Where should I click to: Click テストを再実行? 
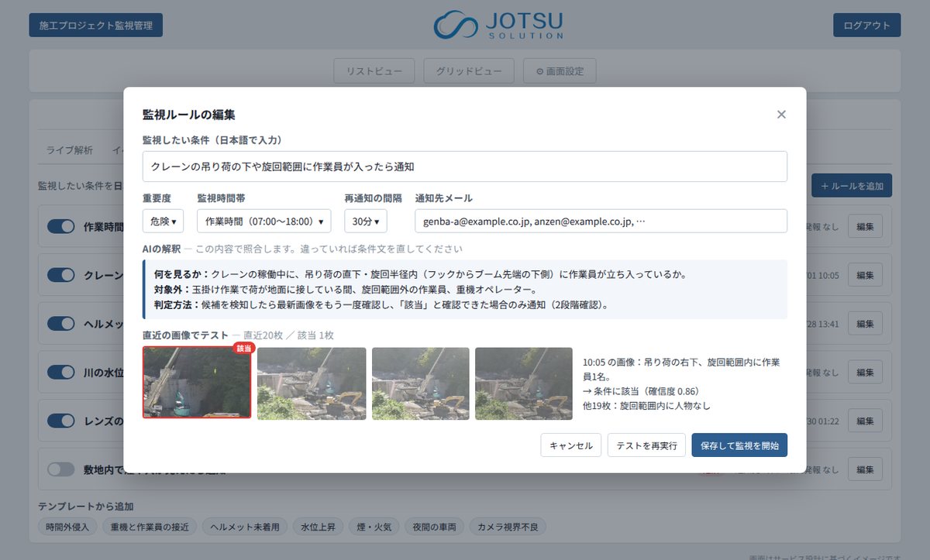[x=646, y=445]
